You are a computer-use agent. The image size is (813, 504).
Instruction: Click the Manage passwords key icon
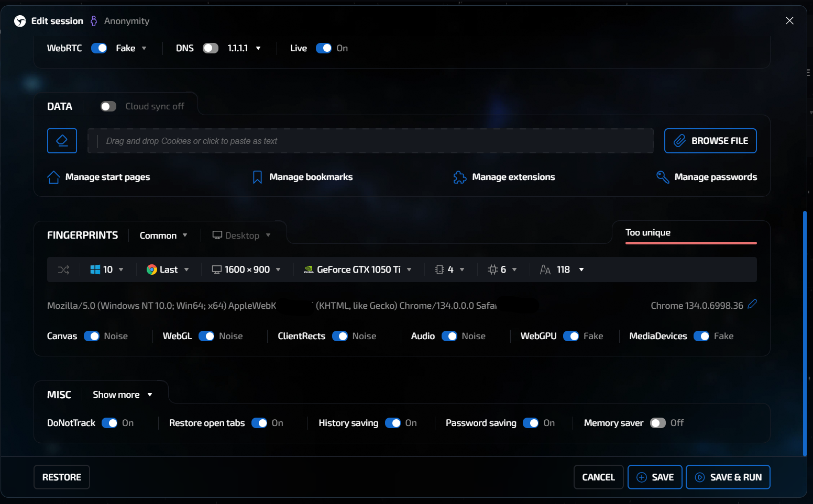click(x=662, y=177)
